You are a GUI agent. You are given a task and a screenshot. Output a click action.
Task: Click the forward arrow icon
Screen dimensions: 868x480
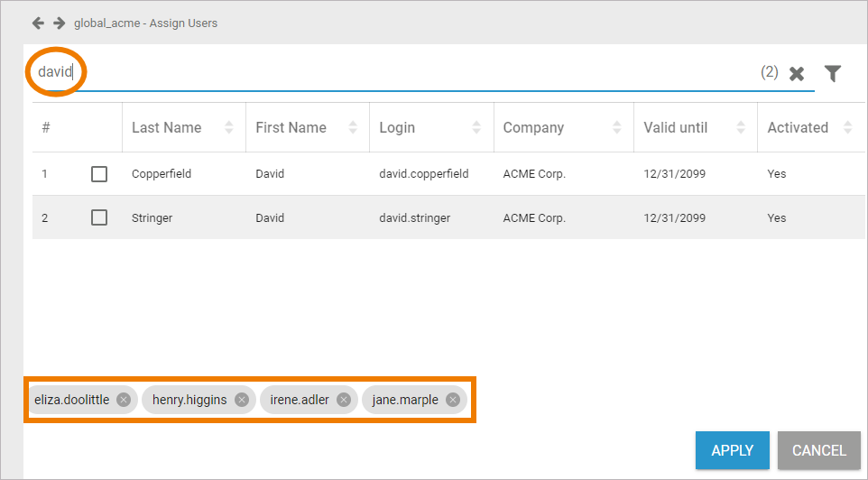click(59, 23)
